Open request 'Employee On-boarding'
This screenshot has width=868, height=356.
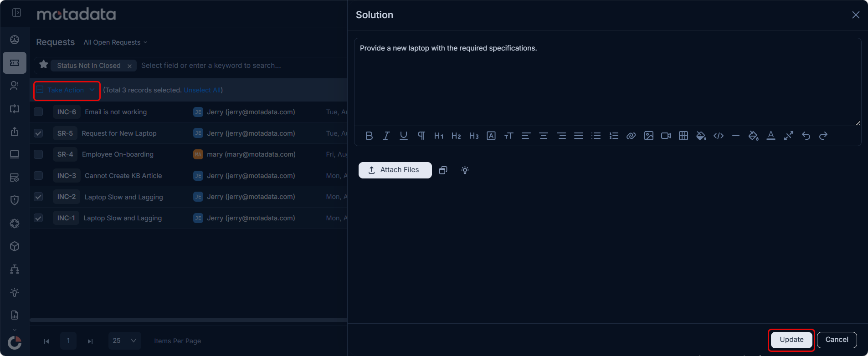pyautogui.click(x=118, y=154)
